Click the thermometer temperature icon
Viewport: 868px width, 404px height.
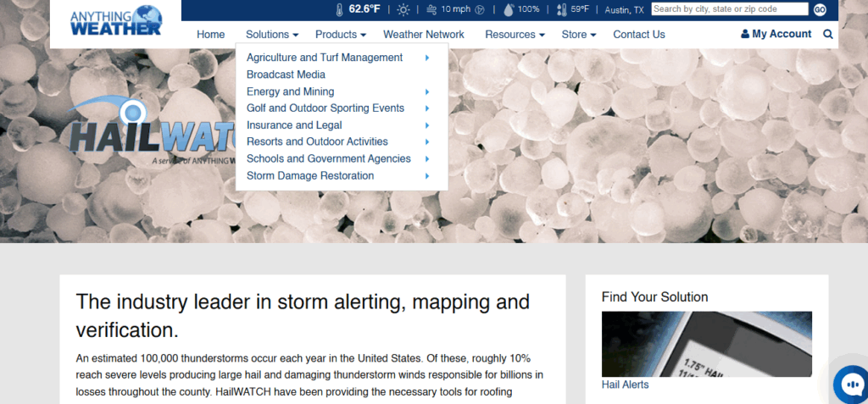pos(339,10)
